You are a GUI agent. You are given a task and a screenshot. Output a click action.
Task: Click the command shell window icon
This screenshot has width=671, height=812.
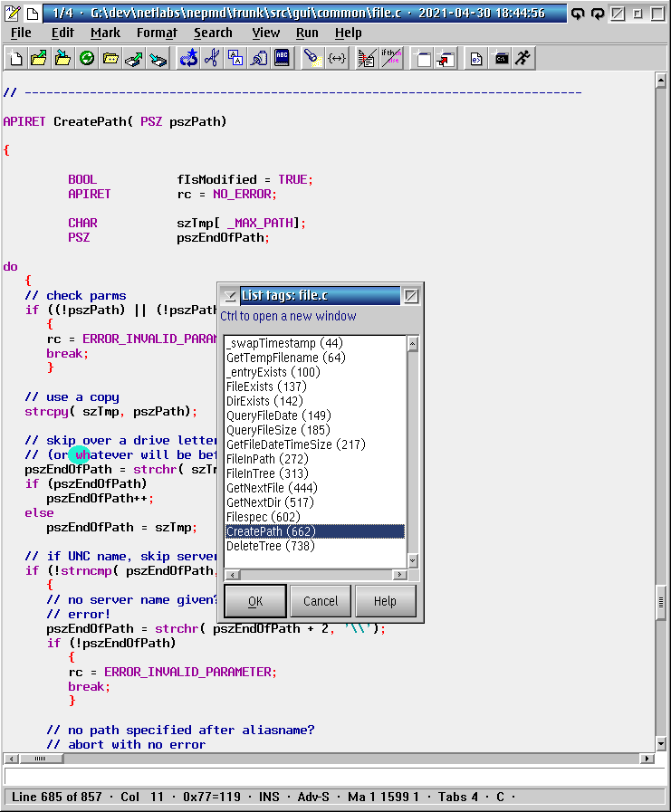[501, 58]
